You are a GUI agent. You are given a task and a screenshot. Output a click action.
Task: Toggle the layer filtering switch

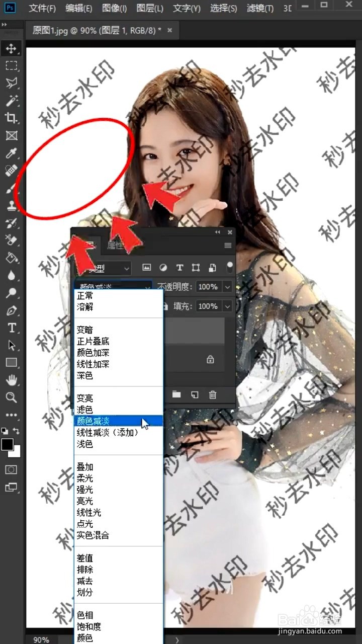[x=230, y=267]
